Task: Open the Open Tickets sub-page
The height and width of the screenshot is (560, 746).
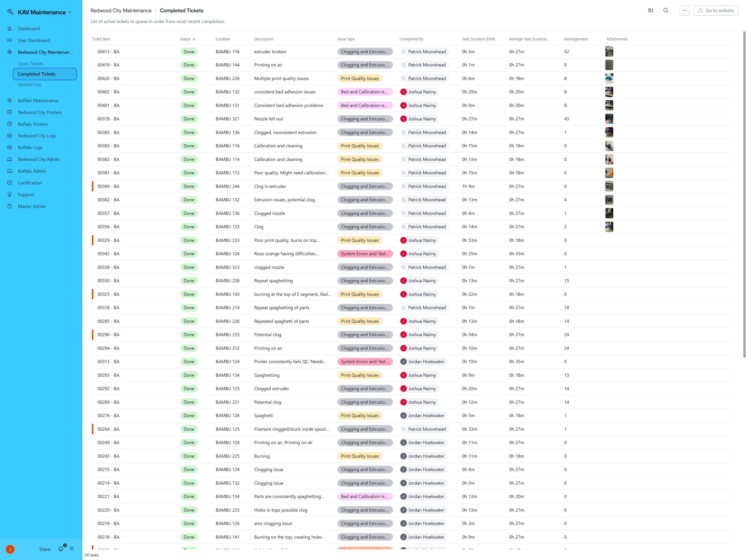Action: pyautogui.click(x=30, y=64)
